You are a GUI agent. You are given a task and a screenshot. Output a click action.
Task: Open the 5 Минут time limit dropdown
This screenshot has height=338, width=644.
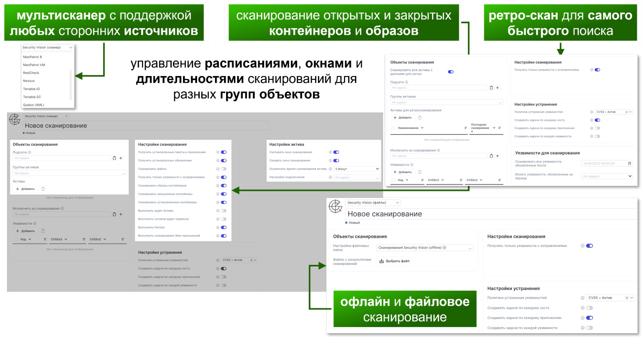coord(357,169)
